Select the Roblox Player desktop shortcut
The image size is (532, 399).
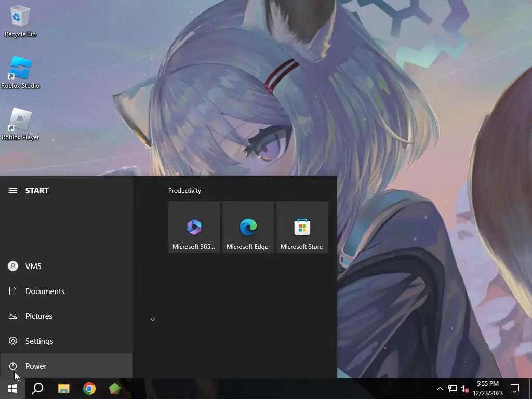[20, 124]
